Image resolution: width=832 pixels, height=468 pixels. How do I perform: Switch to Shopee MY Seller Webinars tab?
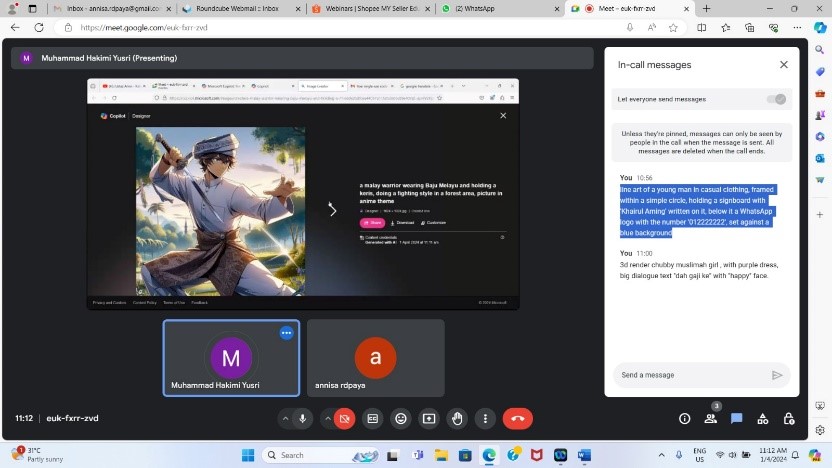(370, 8)
